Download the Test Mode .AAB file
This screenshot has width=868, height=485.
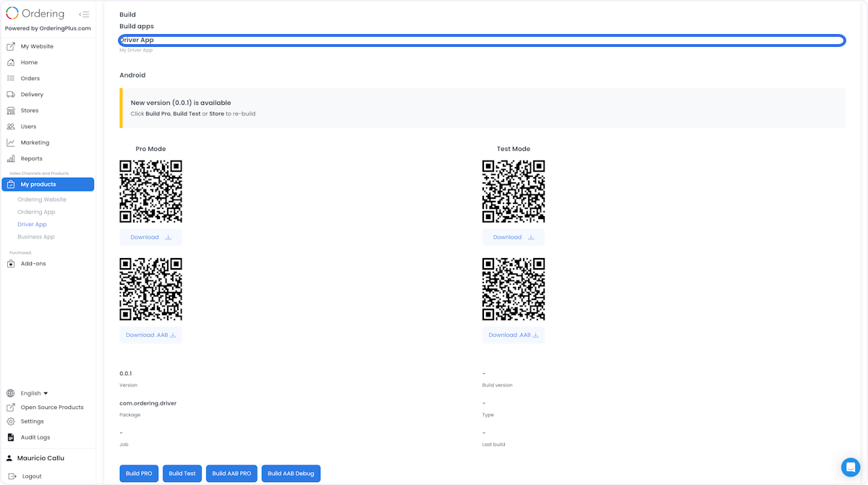pyautogui.click(x=514, y=335)
